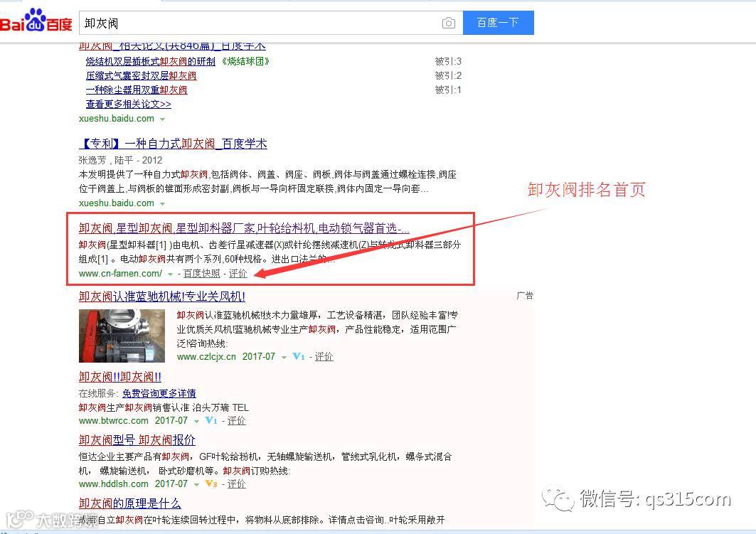Expand arrow after first xueshu.baidu.com URL
The image size is (756, 534).
[x=162, y=119]
